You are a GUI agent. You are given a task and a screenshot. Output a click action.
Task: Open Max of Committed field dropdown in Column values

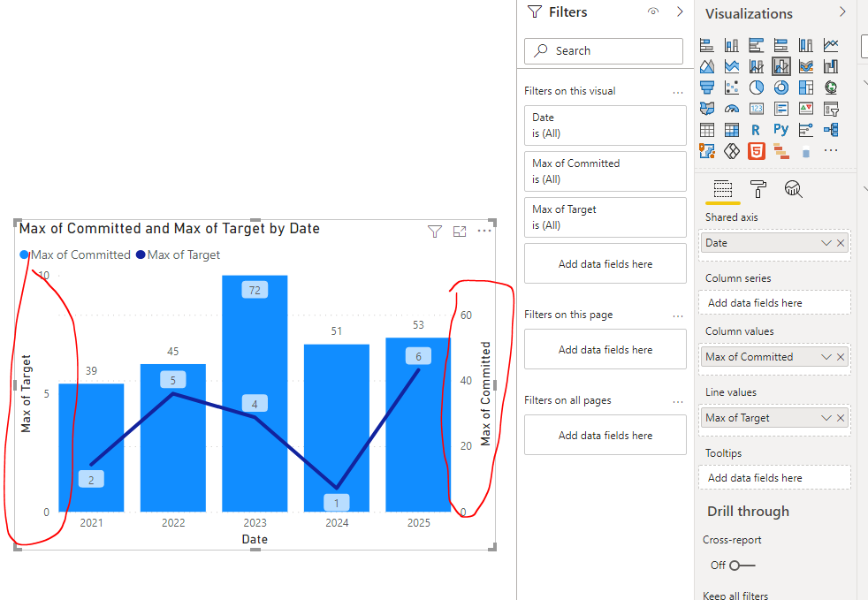click(x=826, y=357)
